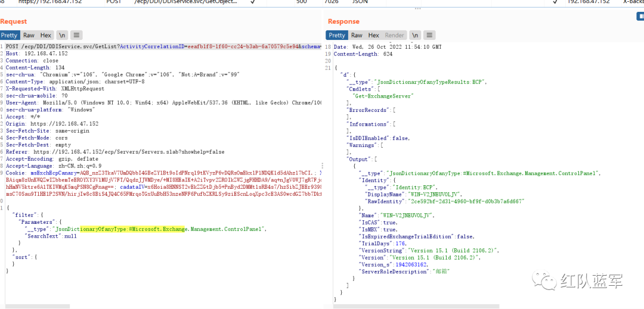644x309 pixels.
Task: Click the sec-ch-ua Chromium header line
Action: pyautogui.click(x=123, y=74)
